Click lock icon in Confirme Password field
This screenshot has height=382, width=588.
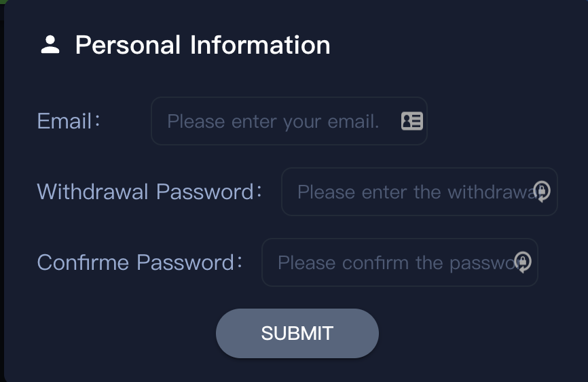coord(522,262)
